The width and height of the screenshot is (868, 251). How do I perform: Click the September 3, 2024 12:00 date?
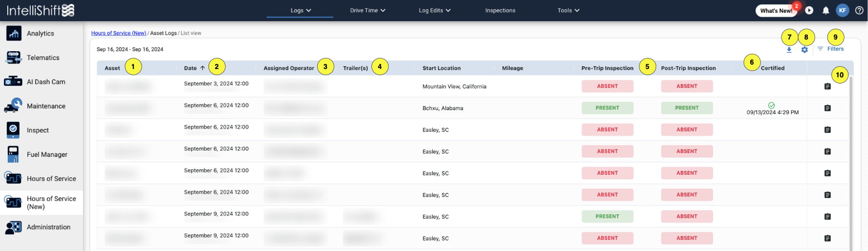tap(216, 83)
